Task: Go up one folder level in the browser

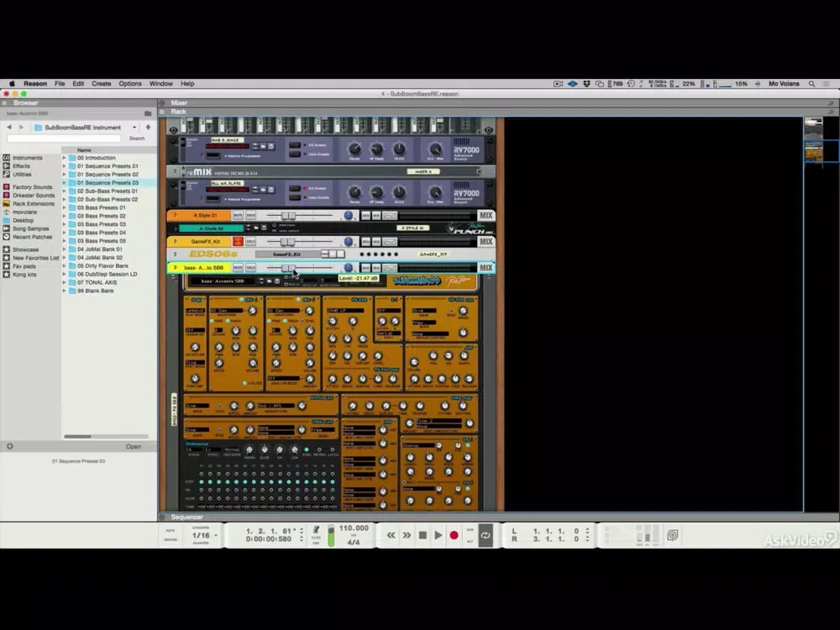Action: click(148, 128)
